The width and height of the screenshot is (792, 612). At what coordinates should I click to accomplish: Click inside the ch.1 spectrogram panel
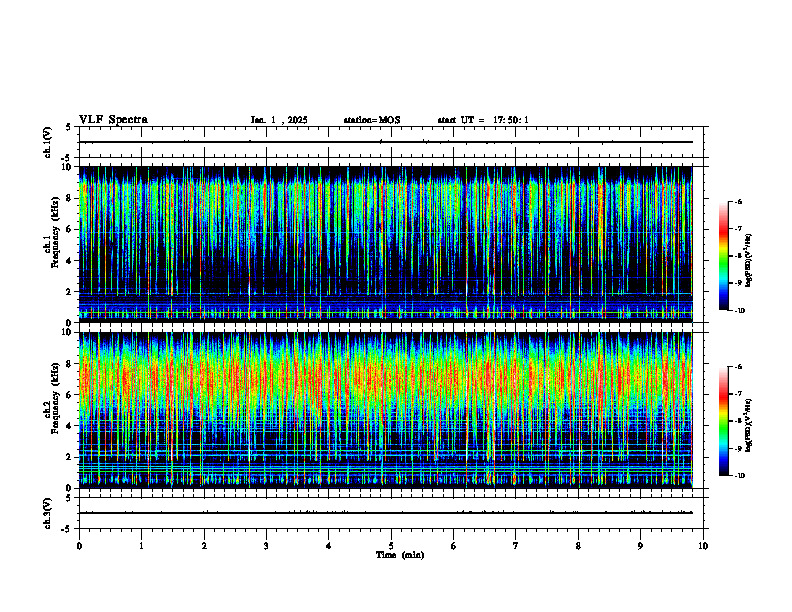coord(385,244)
